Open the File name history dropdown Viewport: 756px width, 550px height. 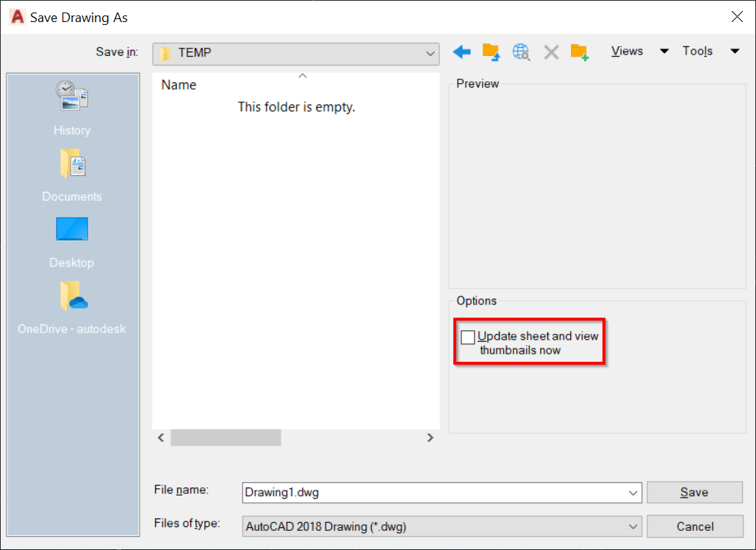633,493
